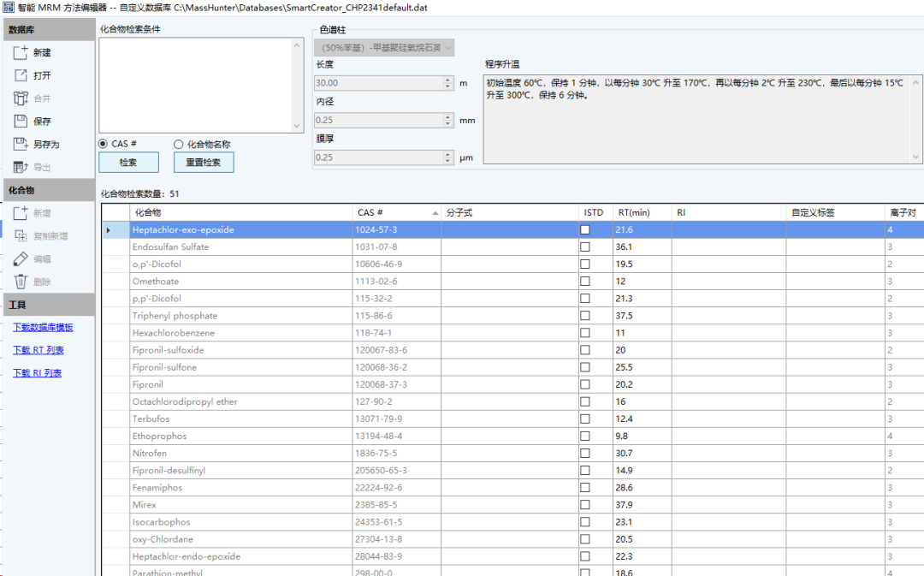Click the ISTD column header
The height and width of the screenshot is (576, 924).
click(595, 213)
